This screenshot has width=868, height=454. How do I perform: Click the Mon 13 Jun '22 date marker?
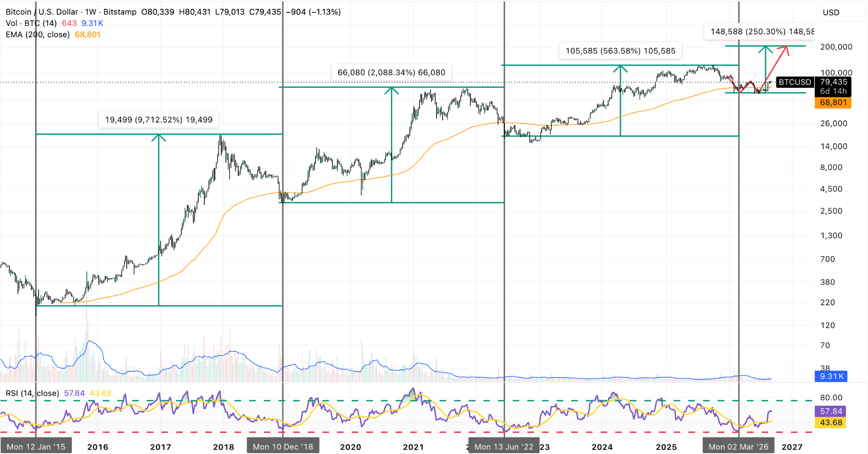[504, 446]
